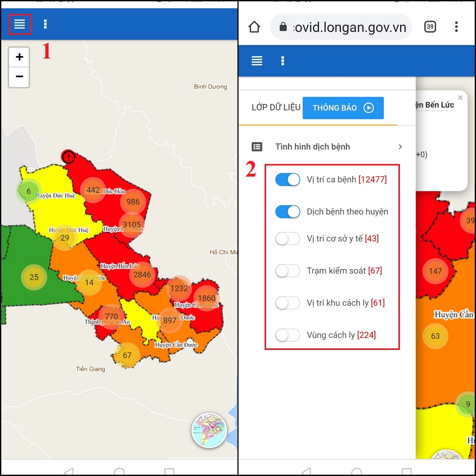Expand Tình hình dịch bệnh with chevron arrow
Viewport: 476px width, 476px height.
click(400, 147)
